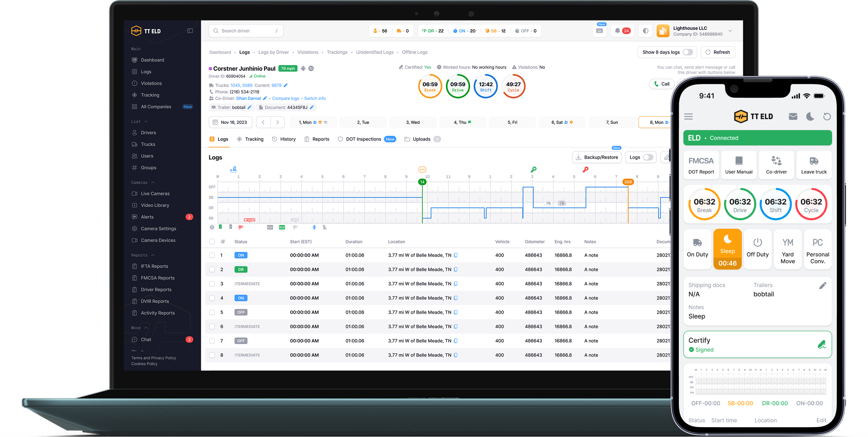Select Dashboard in the sidebar
The image size is (868, 437).
153,60
